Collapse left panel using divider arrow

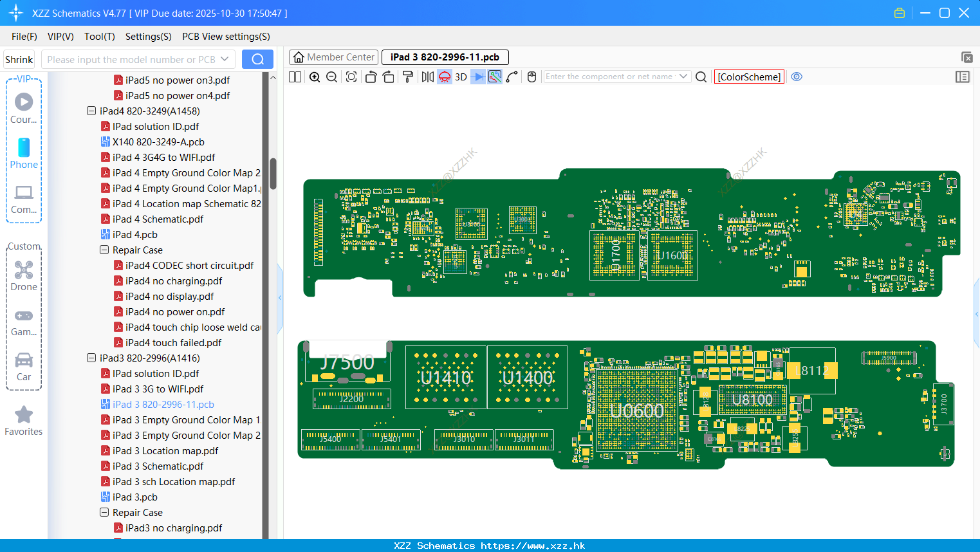[280, 297]
